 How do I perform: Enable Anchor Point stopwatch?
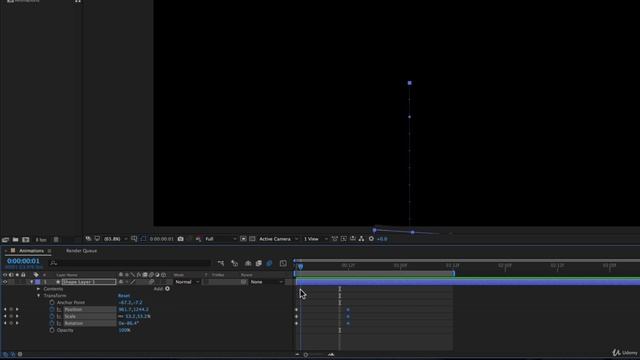pos(52,302)
